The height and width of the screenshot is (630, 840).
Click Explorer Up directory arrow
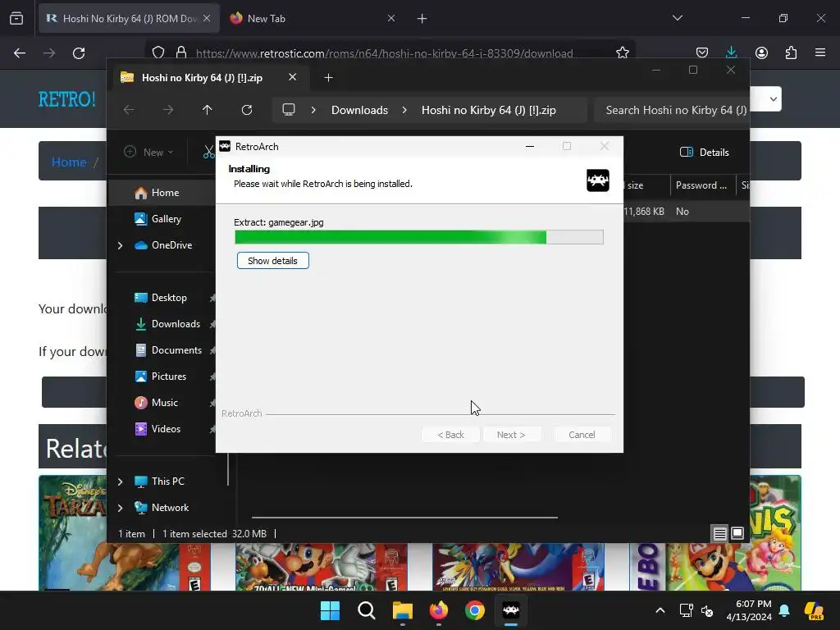[208, 110]
